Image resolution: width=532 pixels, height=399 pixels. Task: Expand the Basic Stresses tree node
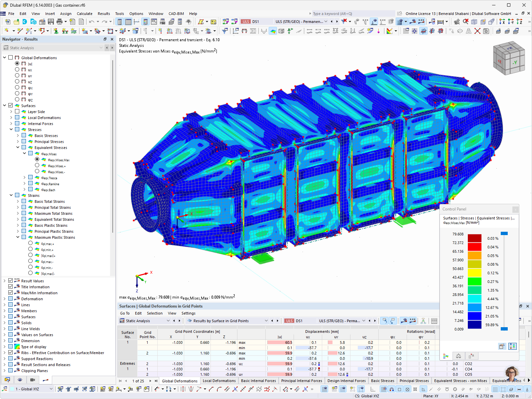(x=18, y=135)
